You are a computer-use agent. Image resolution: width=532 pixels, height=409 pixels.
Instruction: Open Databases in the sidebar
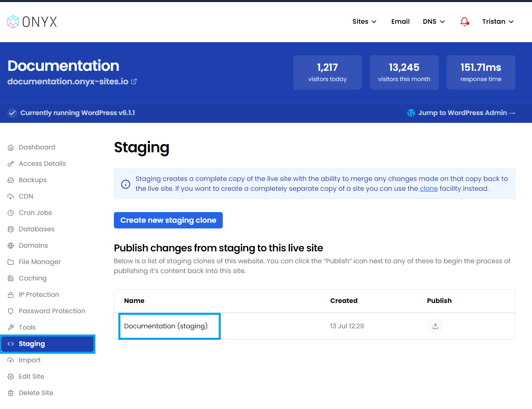(36, 229)
